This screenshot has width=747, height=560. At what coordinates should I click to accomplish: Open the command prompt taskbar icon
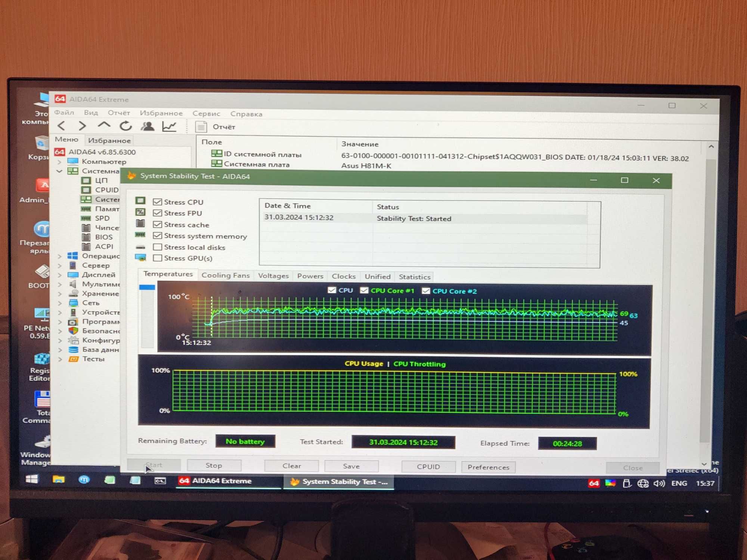[160, 480]
